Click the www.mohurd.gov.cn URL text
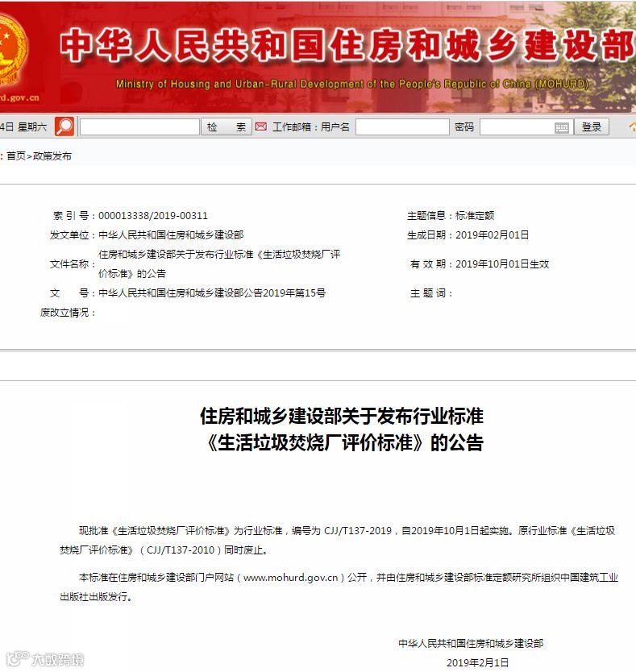The width and height of the screenshot is (636, 672). coord(291,577)
